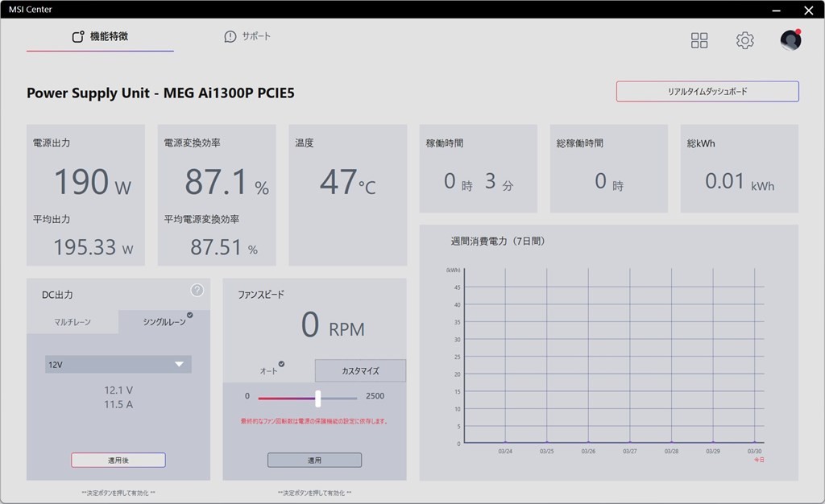The width and height of the screenshot is (825, 504).
Task: Minimize the MSI Center window
Action: 776,10
